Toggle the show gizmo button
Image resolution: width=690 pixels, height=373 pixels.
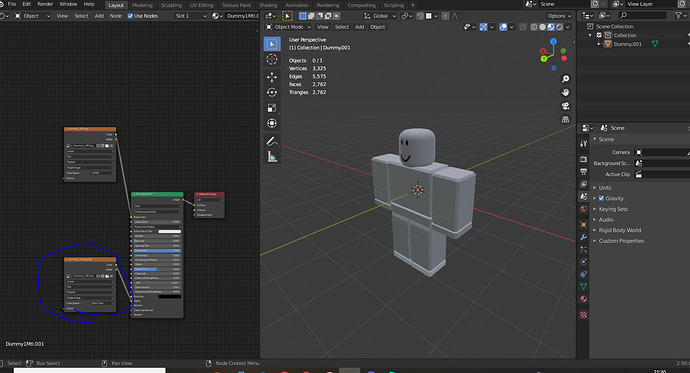tap(483, 27)
